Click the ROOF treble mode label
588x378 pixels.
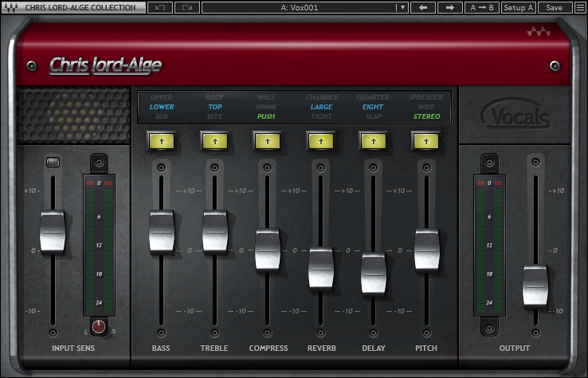(x=215, y=97)
